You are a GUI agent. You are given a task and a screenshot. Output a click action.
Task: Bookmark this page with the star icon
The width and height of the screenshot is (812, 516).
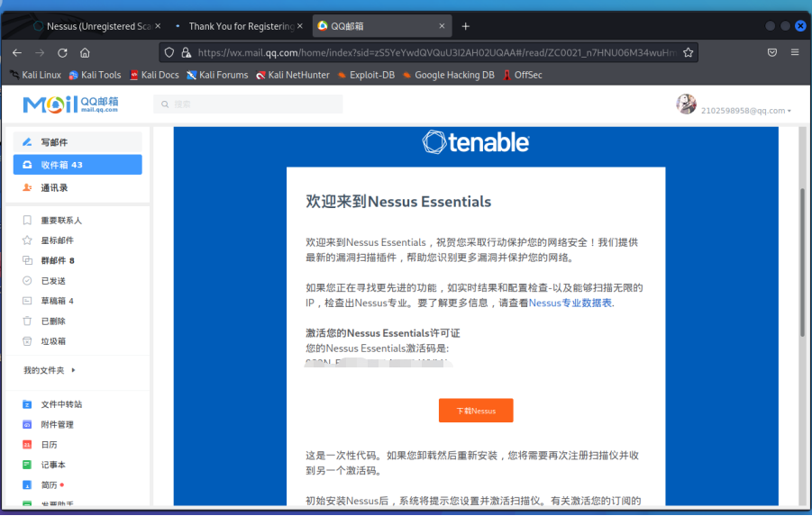tap(688, 53)
